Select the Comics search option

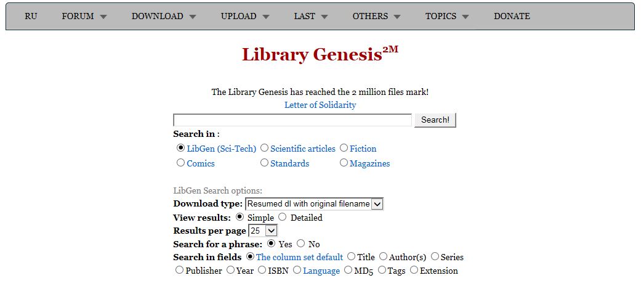tap(181, 163)
